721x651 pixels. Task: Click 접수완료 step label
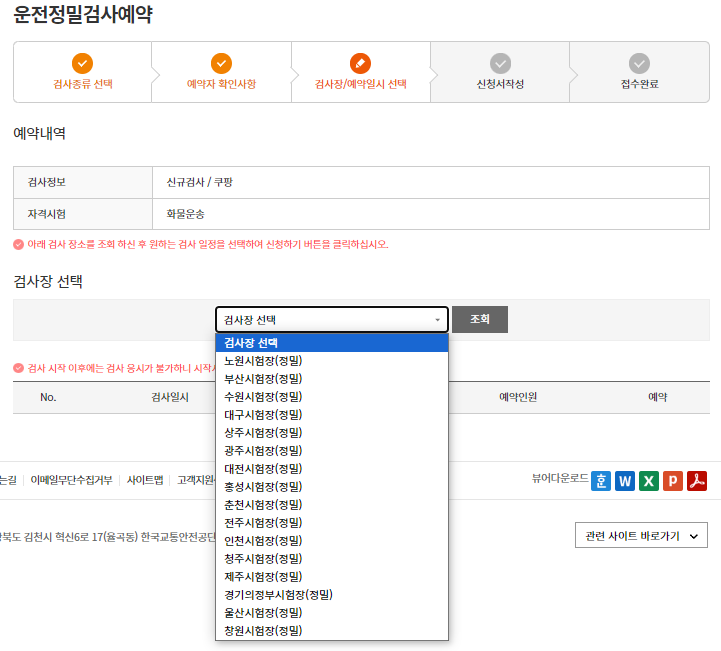click(x=640, y=84)
